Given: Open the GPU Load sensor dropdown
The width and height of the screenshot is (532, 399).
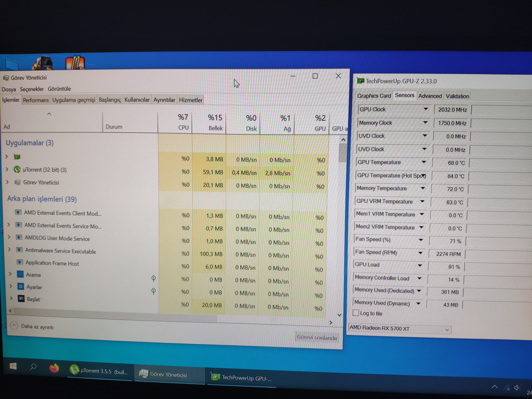Looking at the screenshot, I should pos(420,265).
